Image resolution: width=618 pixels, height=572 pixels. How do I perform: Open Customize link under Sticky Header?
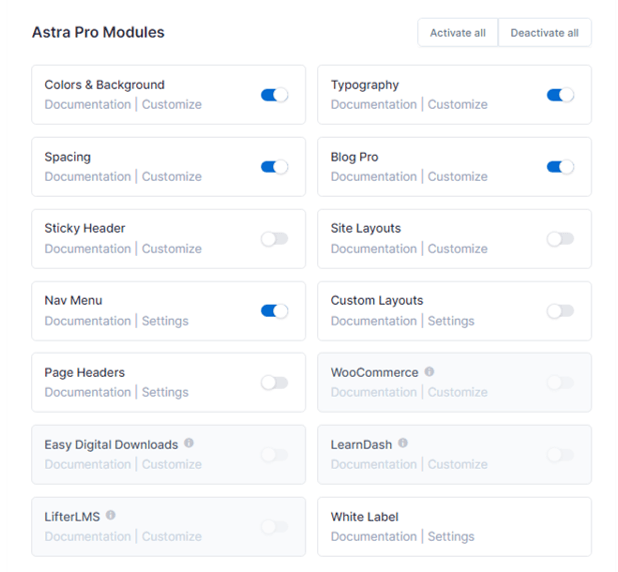172,249
